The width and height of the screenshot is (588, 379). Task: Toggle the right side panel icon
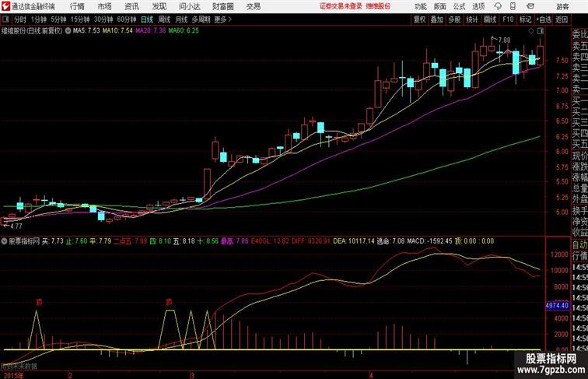[x=541, y=31]
